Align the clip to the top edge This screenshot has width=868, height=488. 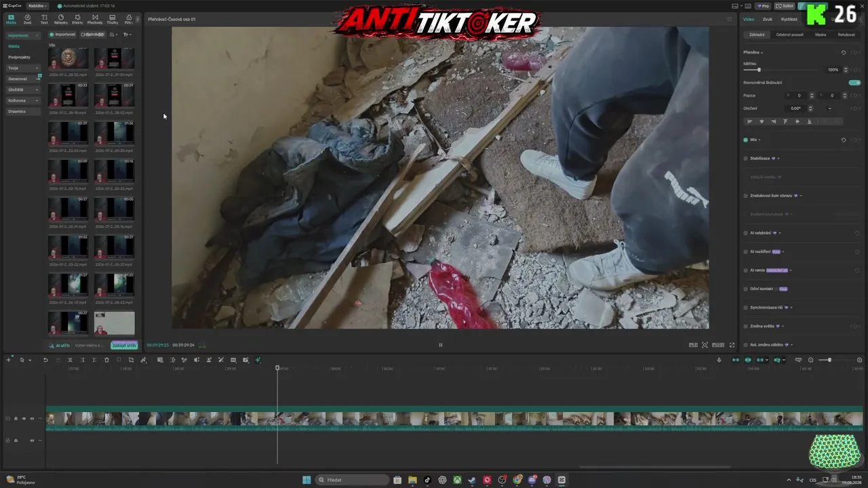coord(785,121)
